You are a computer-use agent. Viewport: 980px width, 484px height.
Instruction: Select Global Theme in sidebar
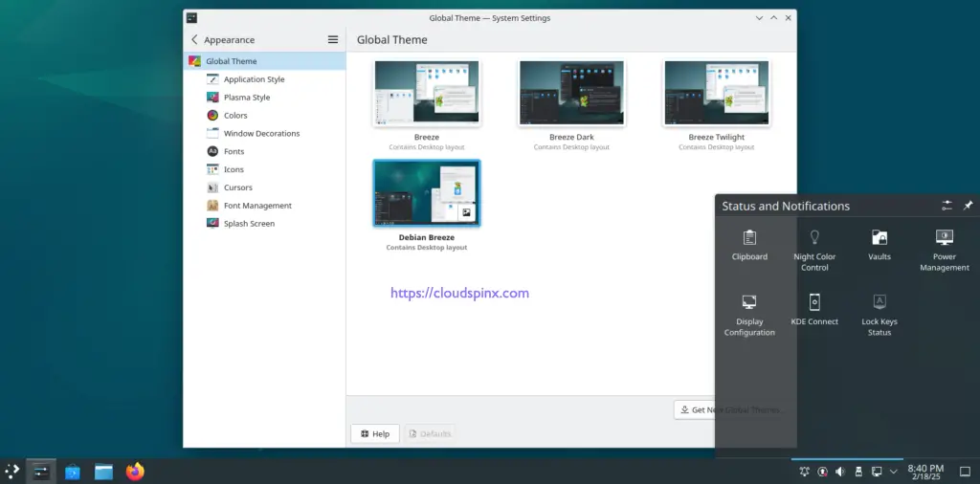click(x=264, y=61)
